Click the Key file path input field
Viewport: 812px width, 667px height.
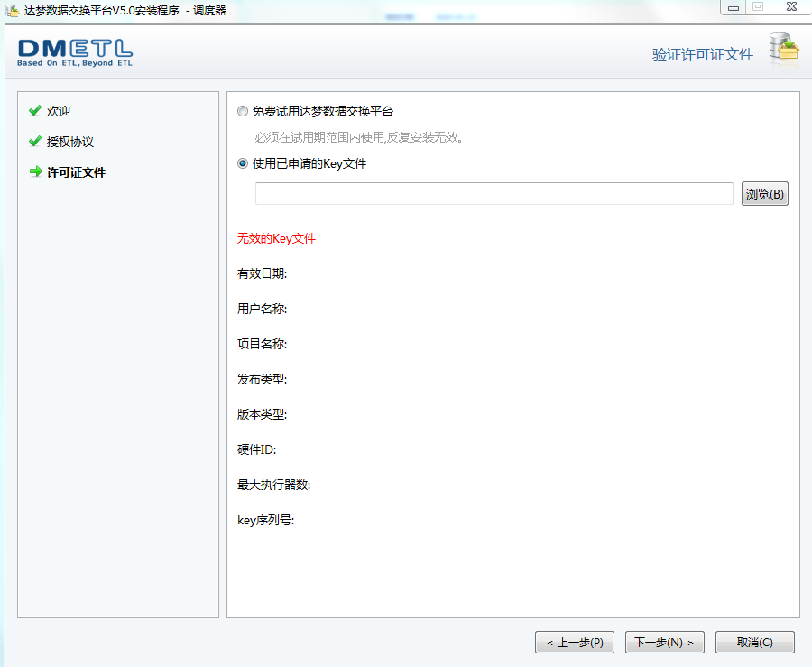pyautogui.click(x=494, y=194)
